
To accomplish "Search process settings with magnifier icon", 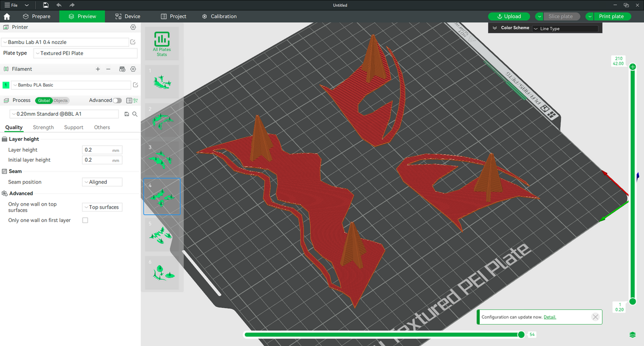I will (135, 114).
